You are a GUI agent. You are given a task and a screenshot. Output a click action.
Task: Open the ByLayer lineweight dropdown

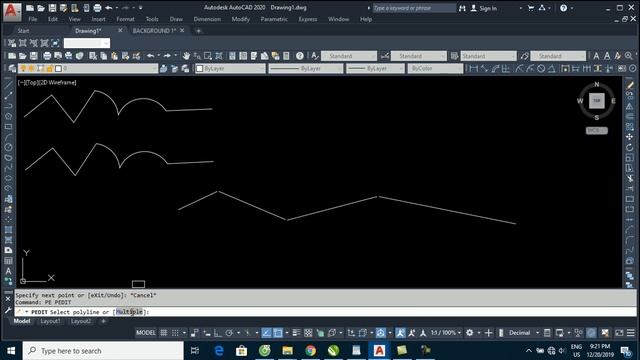(376, 69)
